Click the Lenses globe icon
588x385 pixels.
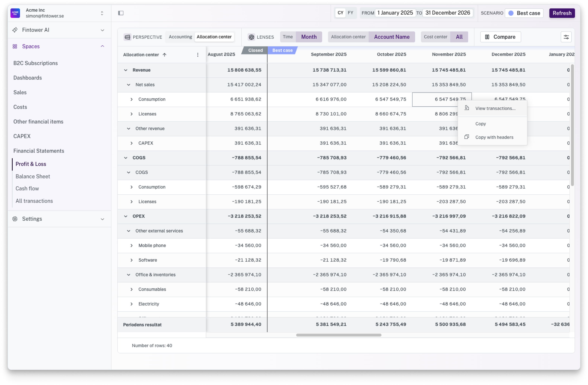point(251,37)
